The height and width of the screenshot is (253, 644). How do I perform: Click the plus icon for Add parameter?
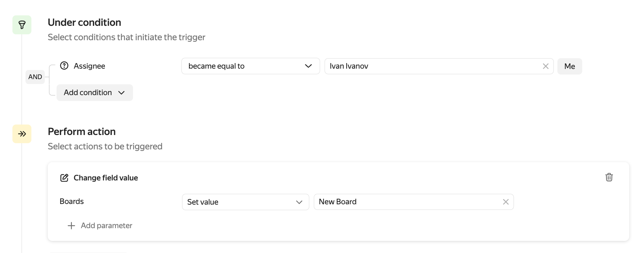point(71,226)
